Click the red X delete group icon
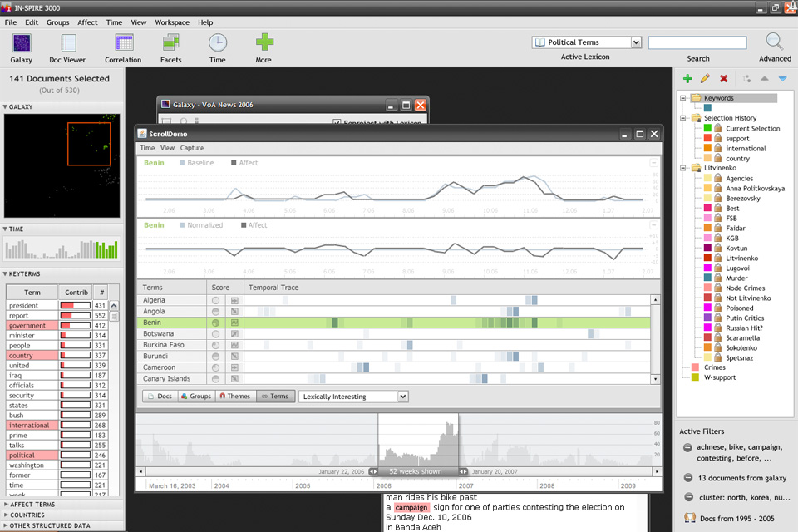 coord(723,79)
